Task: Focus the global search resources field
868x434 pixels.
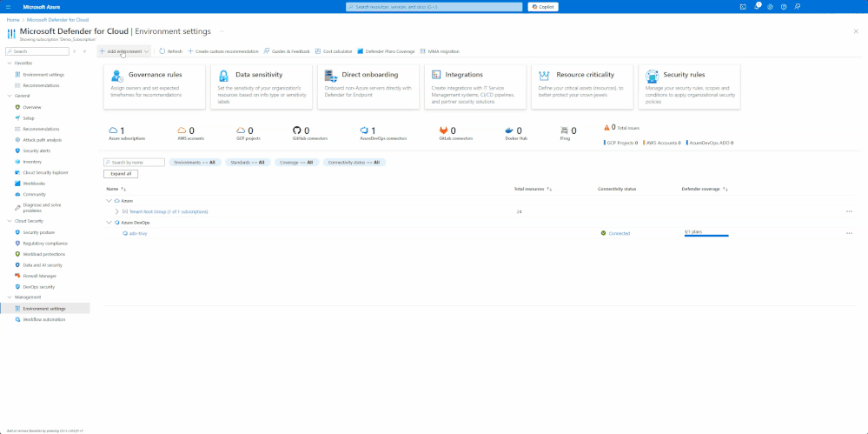Action: tap(434, 7)
